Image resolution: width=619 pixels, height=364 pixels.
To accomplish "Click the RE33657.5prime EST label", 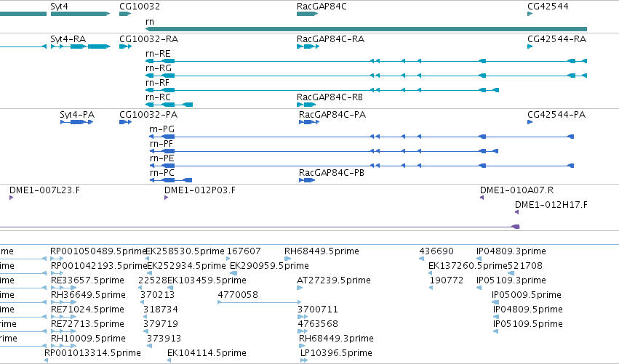I will click(87, 280).
